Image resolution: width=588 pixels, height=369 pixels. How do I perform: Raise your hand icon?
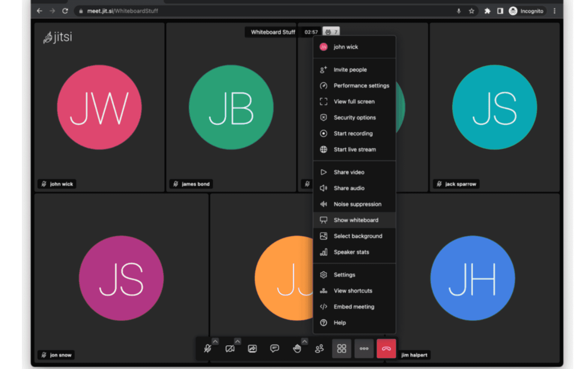(297, 349)
